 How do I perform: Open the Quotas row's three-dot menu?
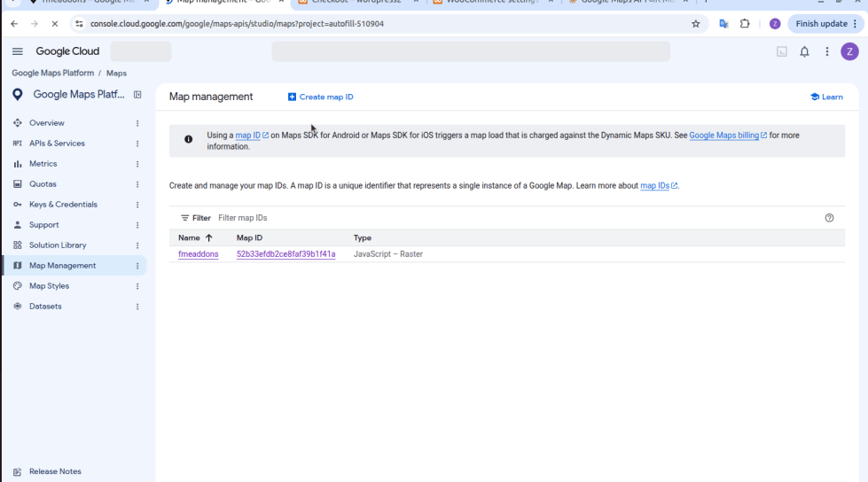click(x=137, y=184)
